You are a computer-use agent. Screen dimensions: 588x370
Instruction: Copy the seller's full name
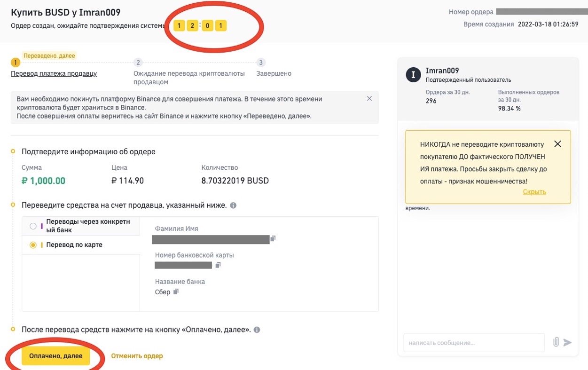tap(273, 239)
